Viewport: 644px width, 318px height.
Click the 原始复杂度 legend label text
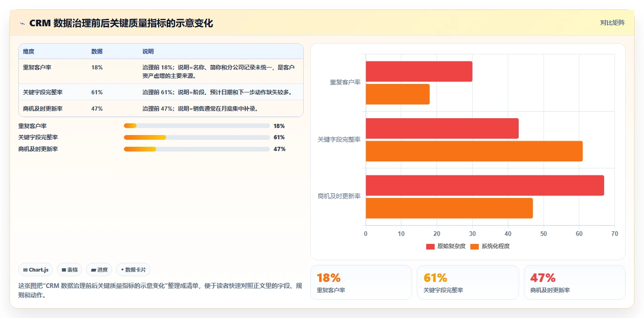click(x=451, y=246)
